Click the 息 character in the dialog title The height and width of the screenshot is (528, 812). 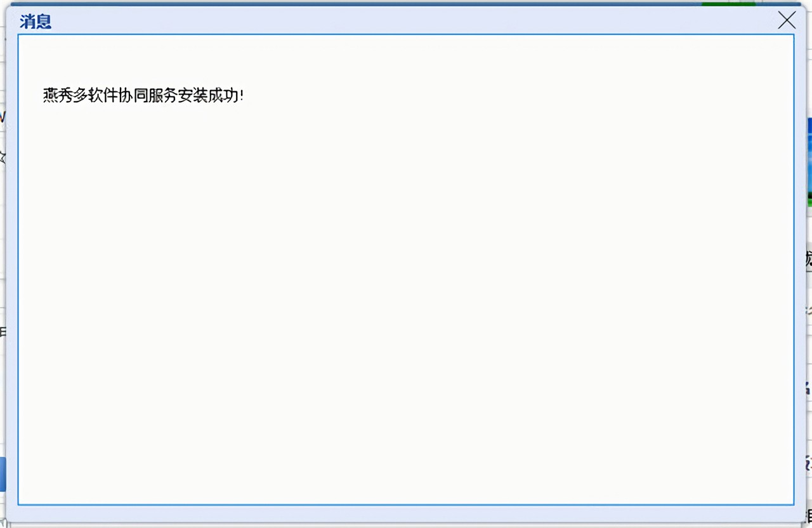(x=44, y=22)
